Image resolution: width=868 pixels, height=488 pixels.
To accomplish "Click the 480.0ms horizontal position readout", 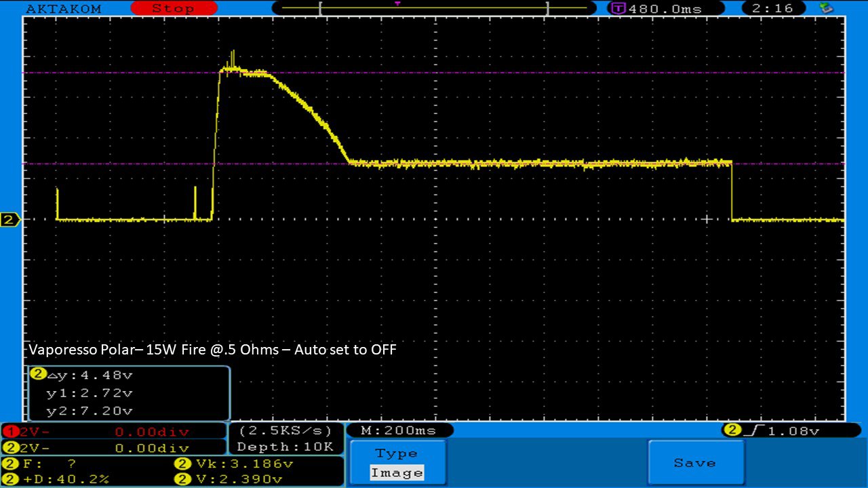I will [x=665, y=9].
